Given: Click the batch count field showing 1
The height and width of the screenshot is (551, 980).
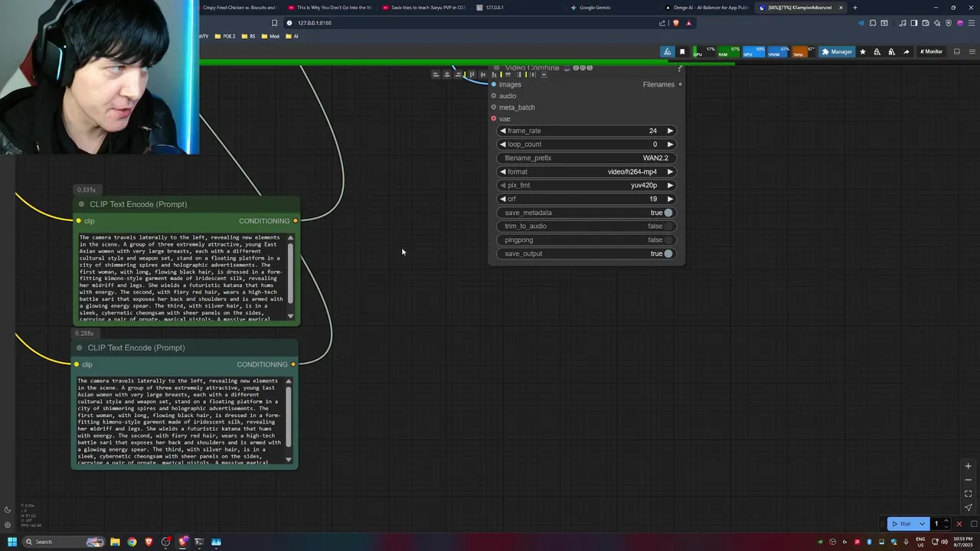Looking at the screenshot, I should tap(936, 523).
